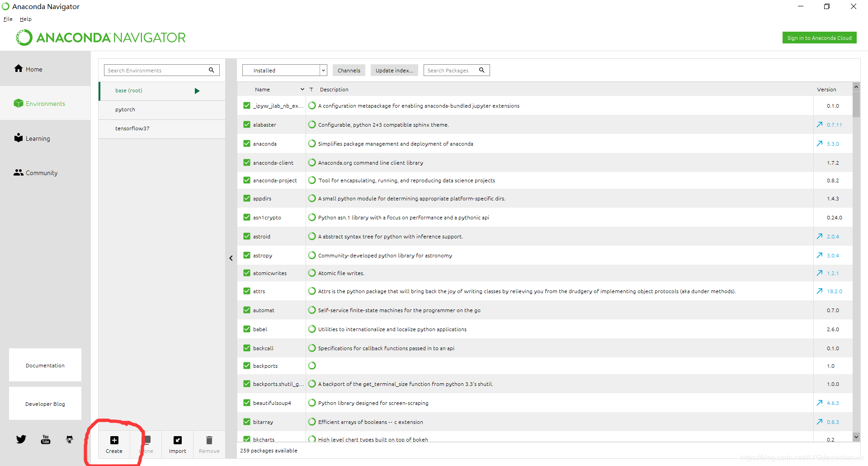
Task: Click the upgrade arrow for alabaster
Action: tap(820, 124)
